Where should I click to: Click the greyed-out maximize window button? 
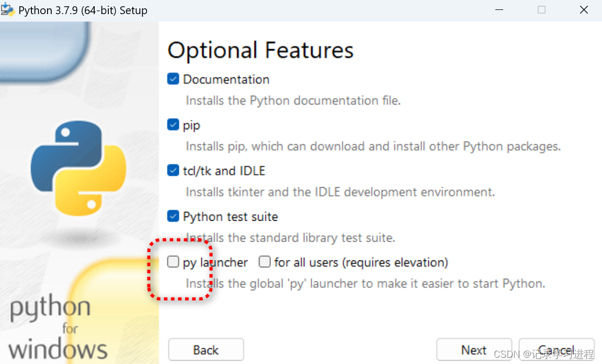[541, 10]
